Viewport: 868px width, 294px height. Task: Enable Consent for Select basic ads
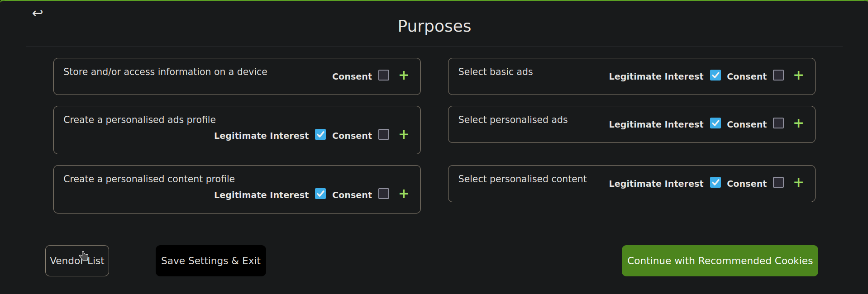[778, 75]
